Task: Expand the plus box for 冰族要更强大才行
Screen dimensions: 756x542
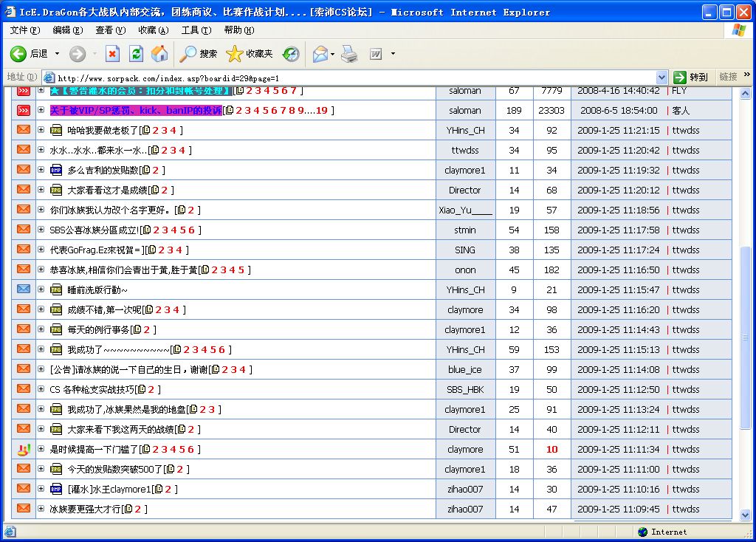Action: point(41,509)
